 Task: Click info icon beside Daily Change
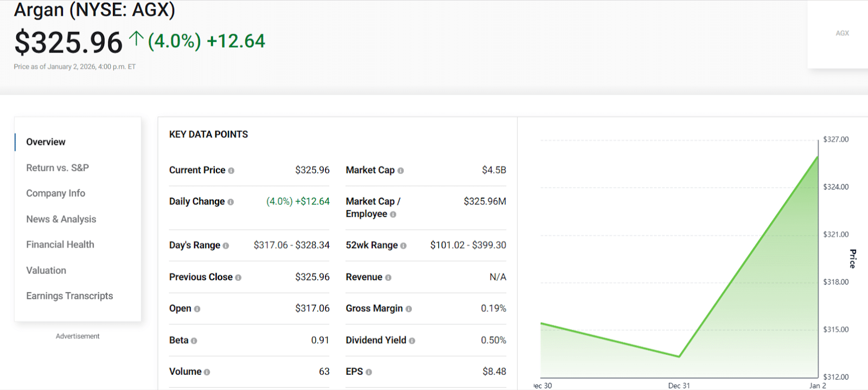pos(231,202)
